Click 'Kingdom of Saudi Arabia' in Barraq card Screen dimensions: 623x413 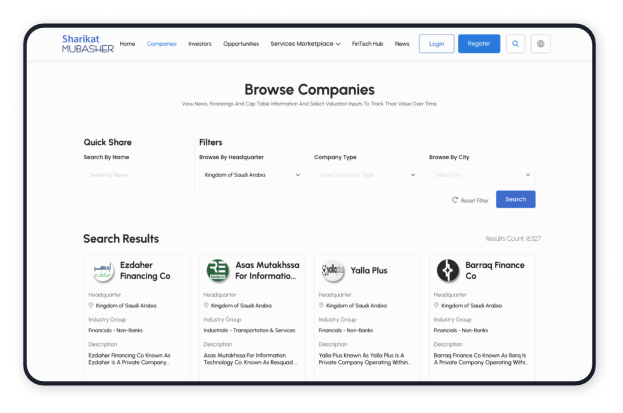tap(472, 306)
